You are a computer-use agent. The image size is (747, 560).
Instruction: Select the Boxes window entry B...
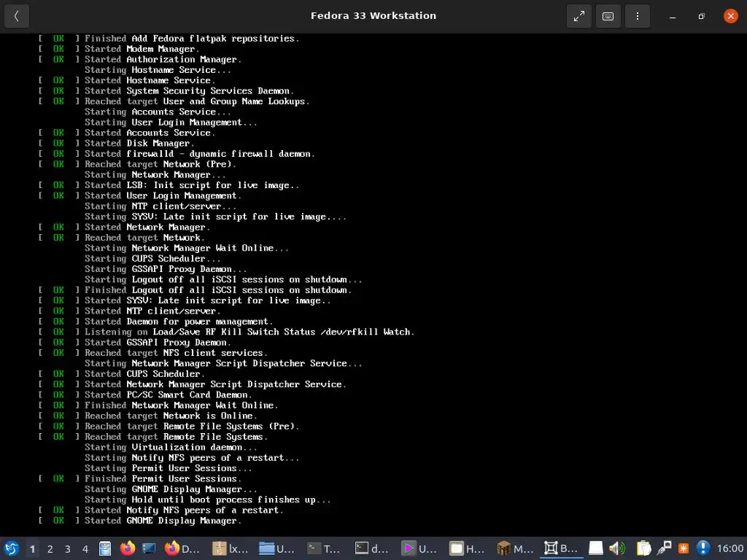coord(562,548)
